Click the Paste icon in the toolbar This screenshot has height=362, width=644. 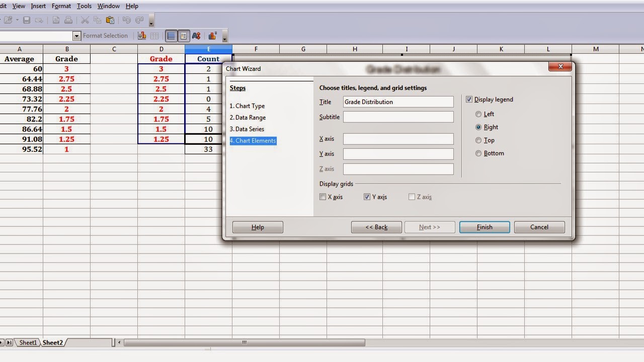[x=110, y=20]
